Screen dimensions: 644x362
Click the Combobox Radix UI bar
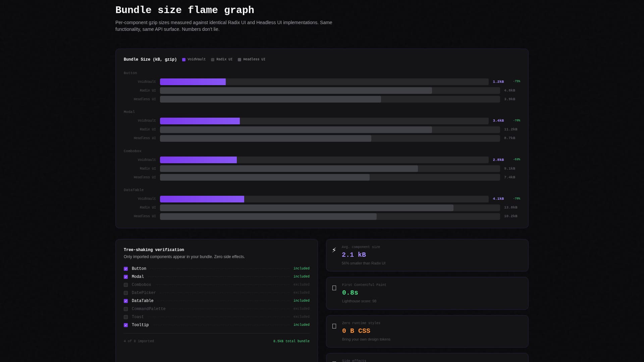[x=289, y=169]
